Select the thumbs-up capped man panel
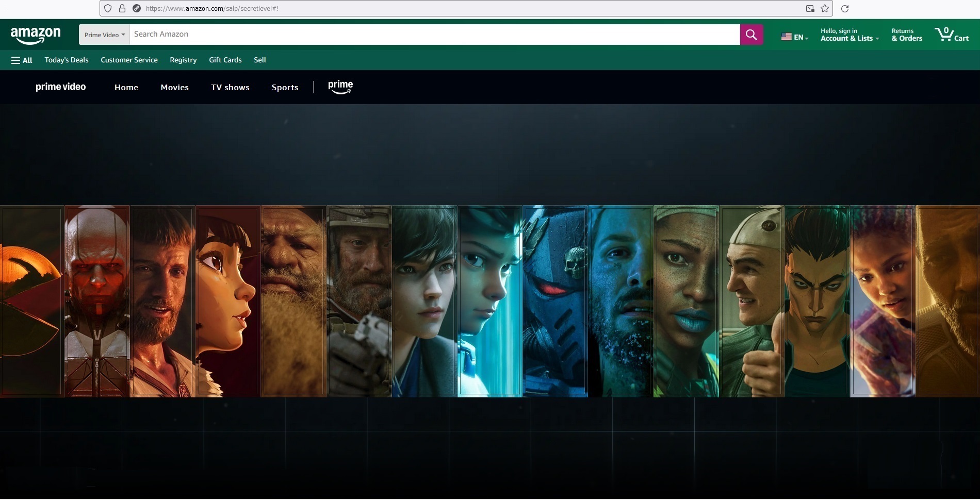 (752, 302)
